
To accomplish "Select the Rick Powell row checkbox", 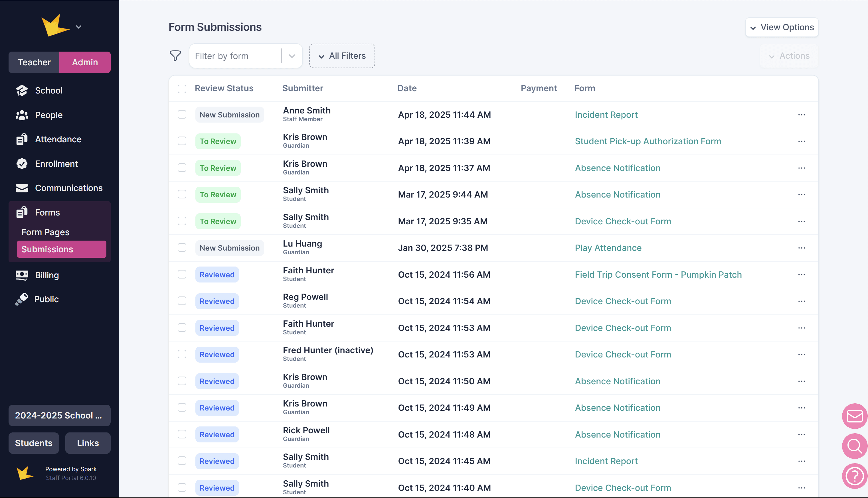I will [x=182, y=434].
